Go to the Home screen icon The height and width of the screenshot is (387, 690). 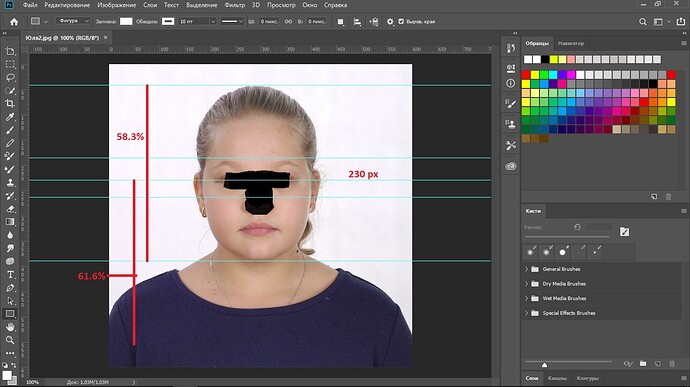14,22
